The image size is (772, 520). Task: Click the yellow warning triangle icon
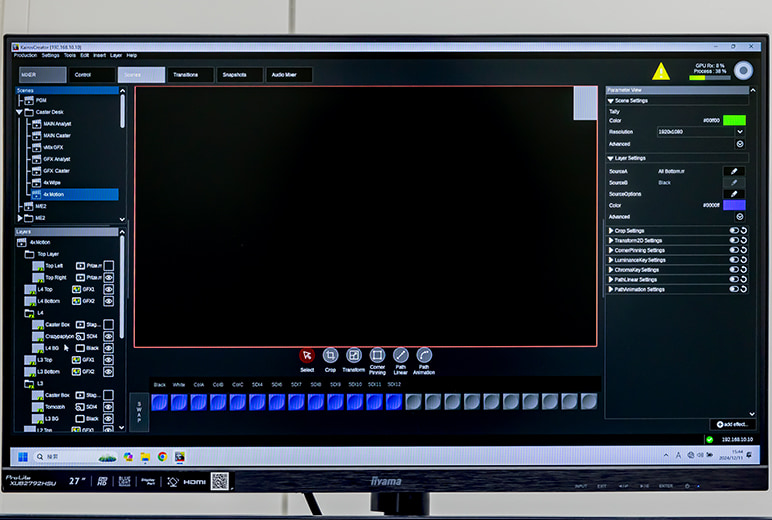(661, 71)
